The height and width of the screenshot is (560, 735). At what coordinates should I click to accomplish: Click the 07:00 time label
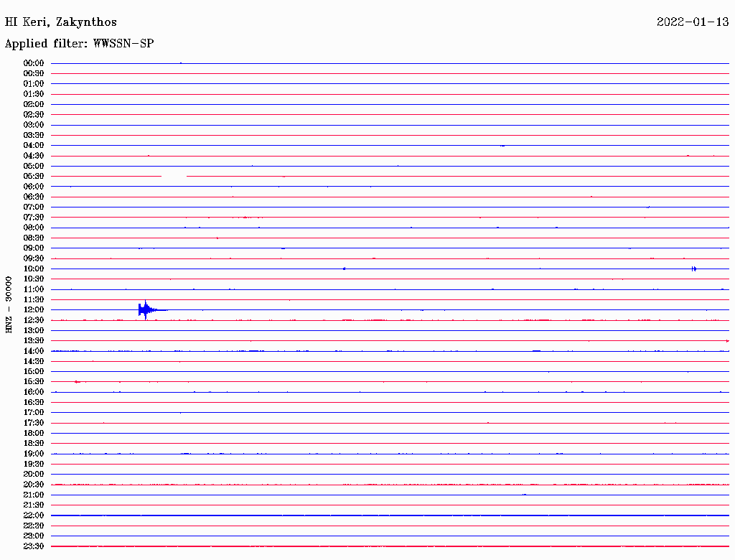coord(34,207)
